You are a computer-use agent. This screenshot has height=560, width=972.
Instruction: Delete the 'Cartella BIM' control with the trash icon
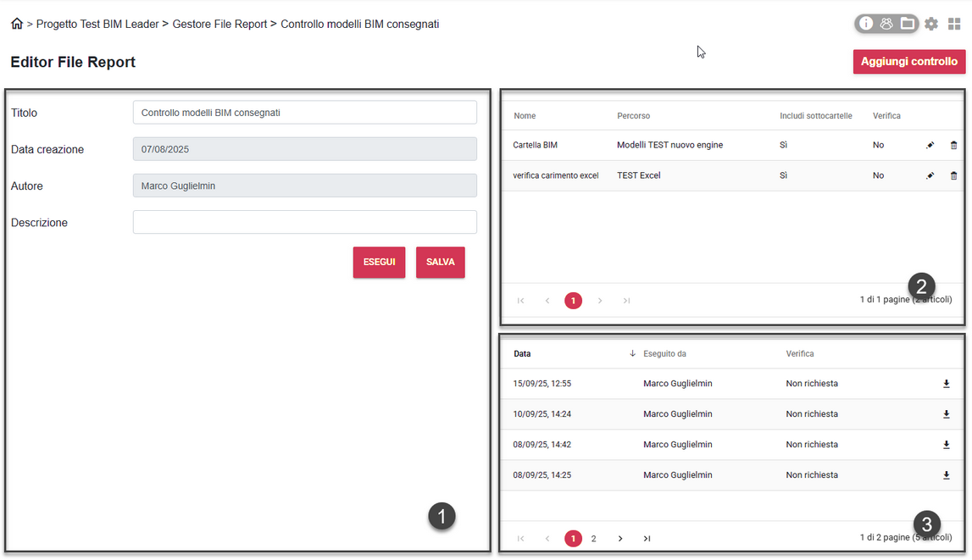point(953,145)
